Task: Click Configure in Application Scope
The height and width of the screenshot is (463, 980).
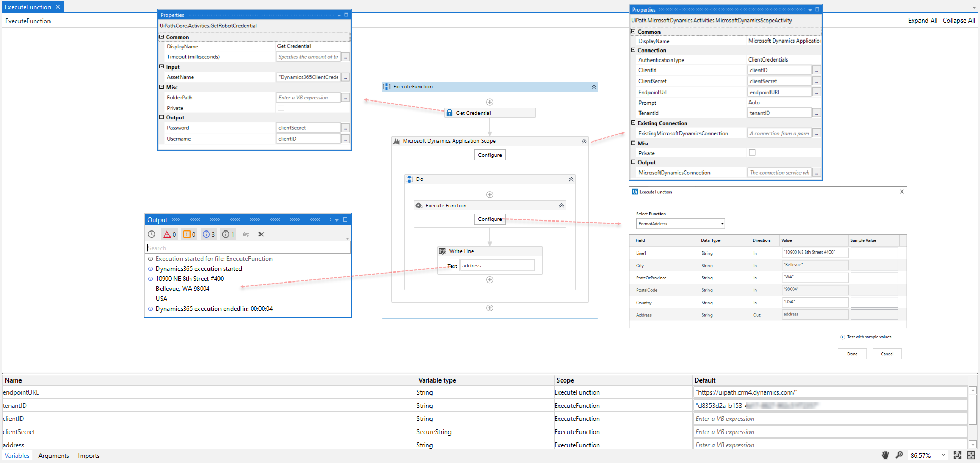Action: click(x=490, y=155)
